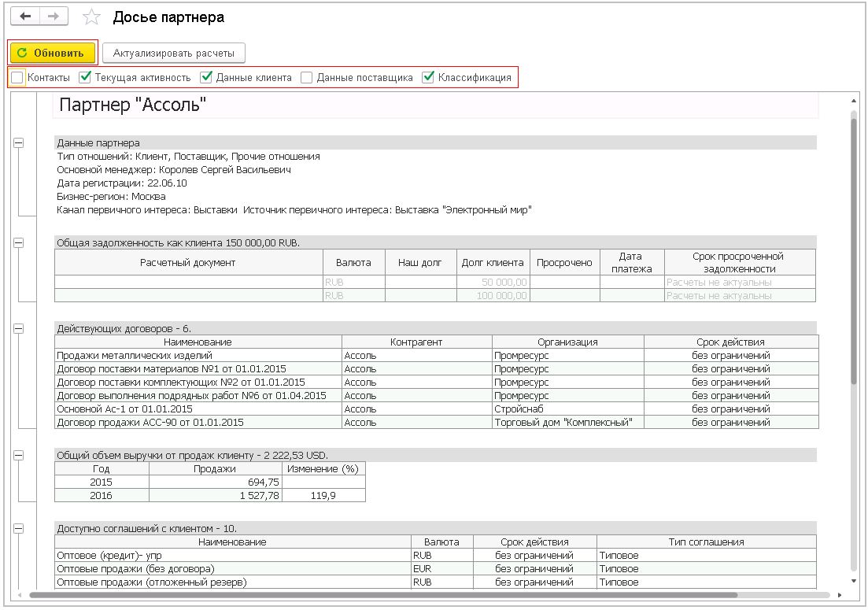Go forward with the right arrow button
This screenshot has width=868, height=610.
54,17
